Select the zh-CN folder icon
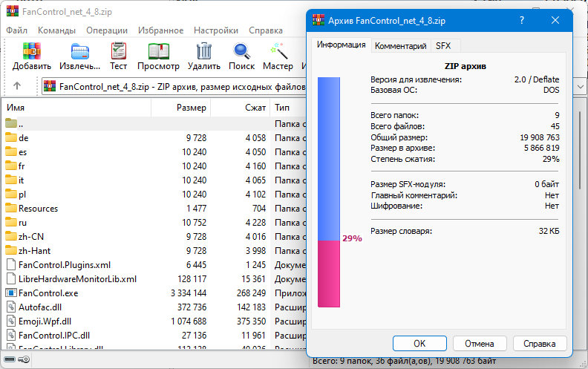The width and height of the screenshot is (588, 369). (x=11, y=236)
